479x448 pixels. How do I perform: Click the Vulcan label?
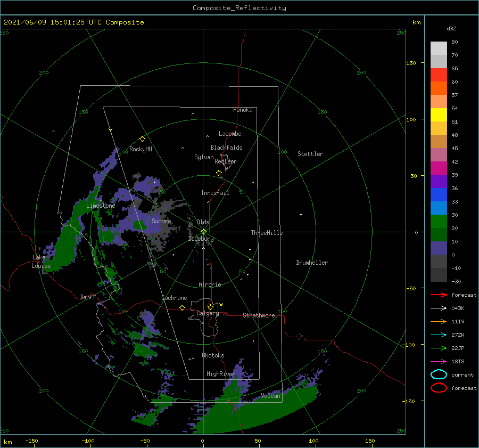270,396
